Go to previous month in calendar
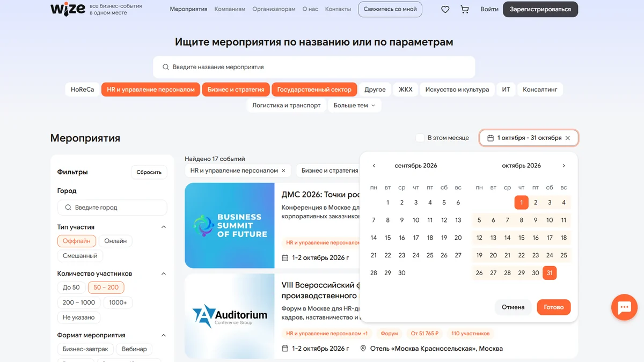This screenshot has height=362, width=644. tap(374, 166)
